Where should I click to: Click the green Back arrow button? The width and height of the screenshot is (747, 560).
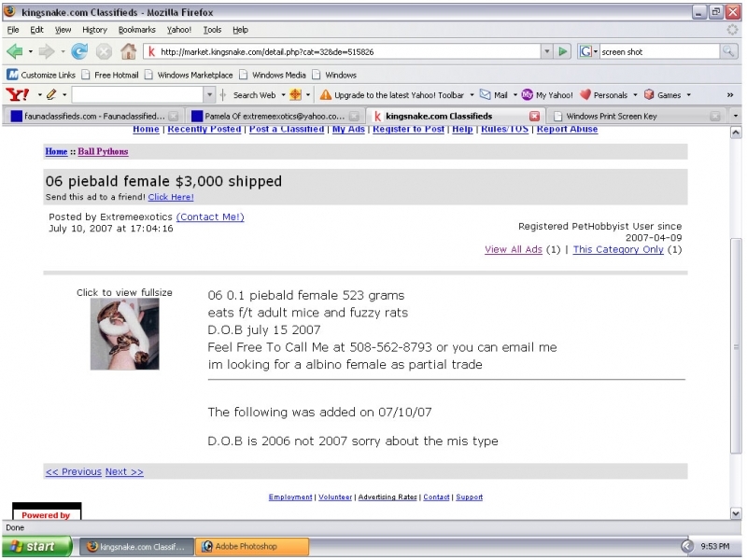(15, 51)
